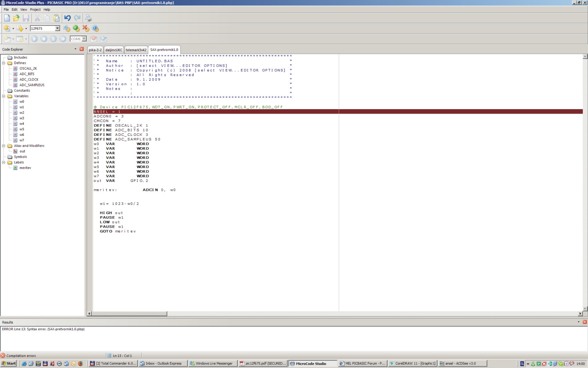The width and height of the screenshot is (588, 368).
Task: Close the Code Explorer panel
Action: 82,49
